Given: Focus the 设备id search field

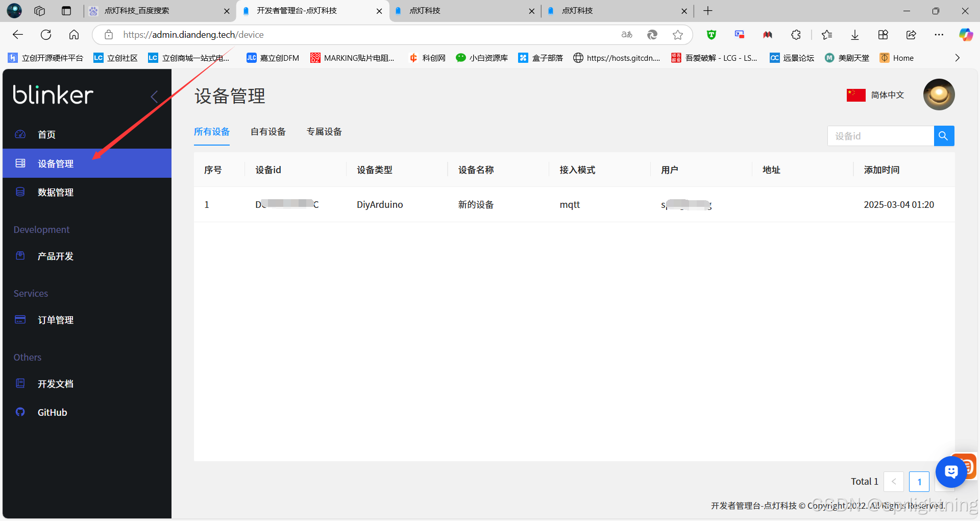Looking at the screenshot, I should coord(880,136).
